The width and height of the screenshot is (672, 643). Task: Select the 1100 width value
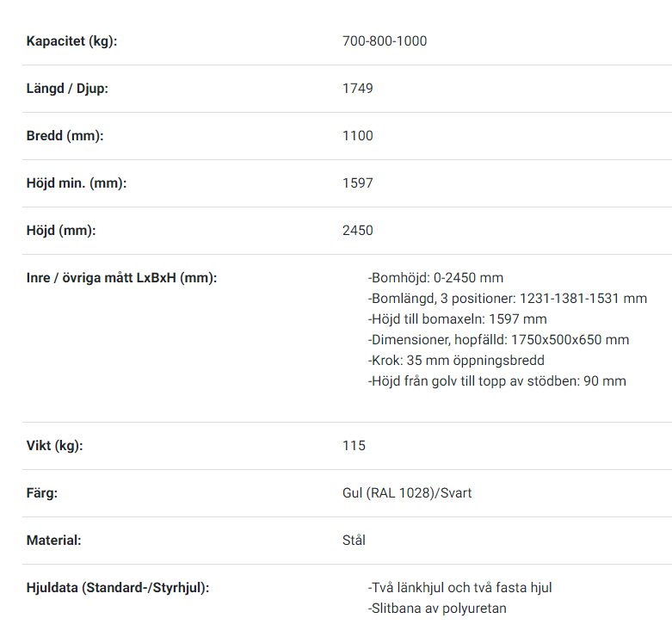pyautogui.click(x=357, y=135)
